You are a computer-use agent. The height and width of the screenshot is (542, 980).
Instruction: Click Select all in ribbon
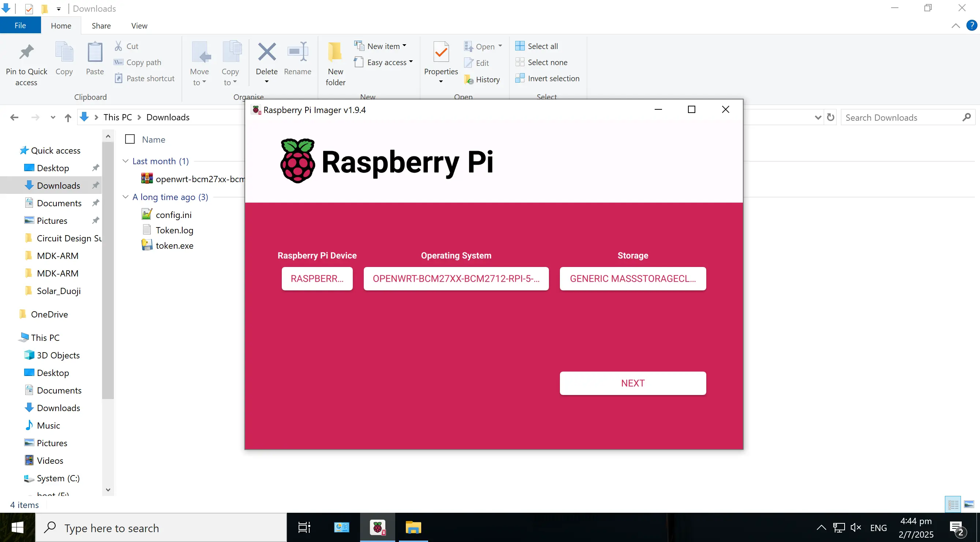[537, 46]
